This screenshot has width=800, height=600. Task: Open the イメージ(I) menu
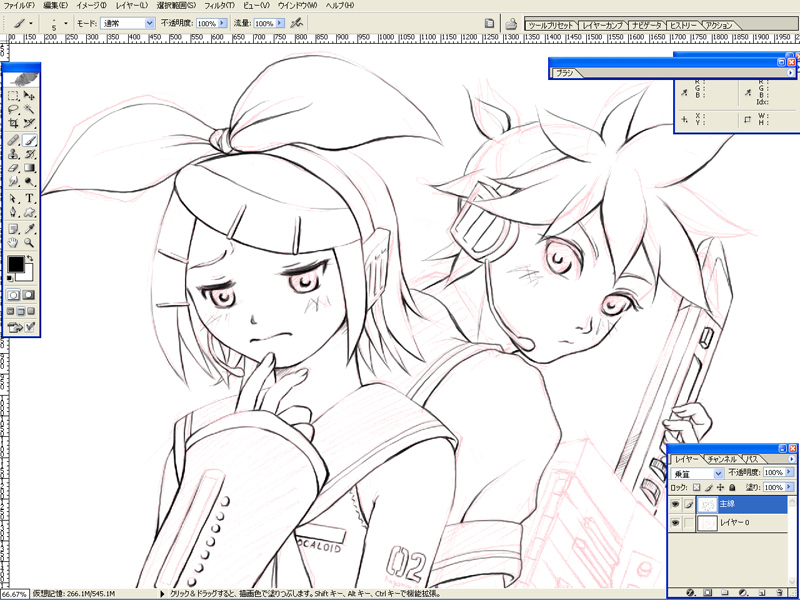coord(91,5)
